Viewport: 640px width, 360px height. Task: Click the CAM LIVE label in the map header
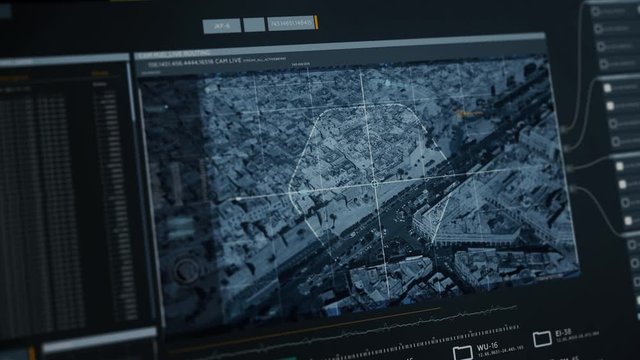[x=228, y=61]
